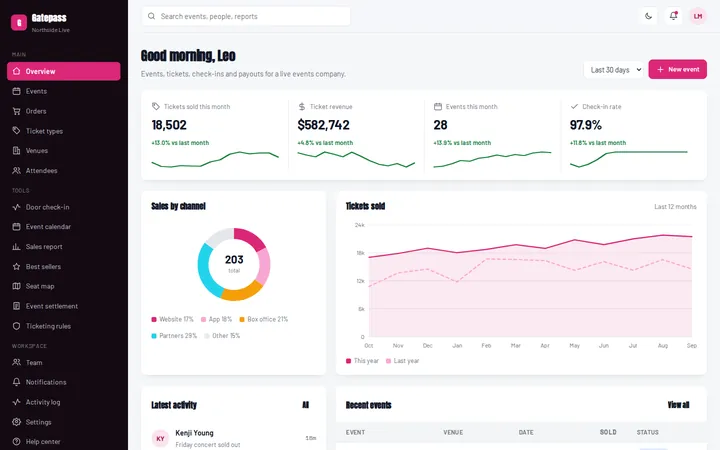
Task: Click the Team people icon
Action: [x=17, y=362]
